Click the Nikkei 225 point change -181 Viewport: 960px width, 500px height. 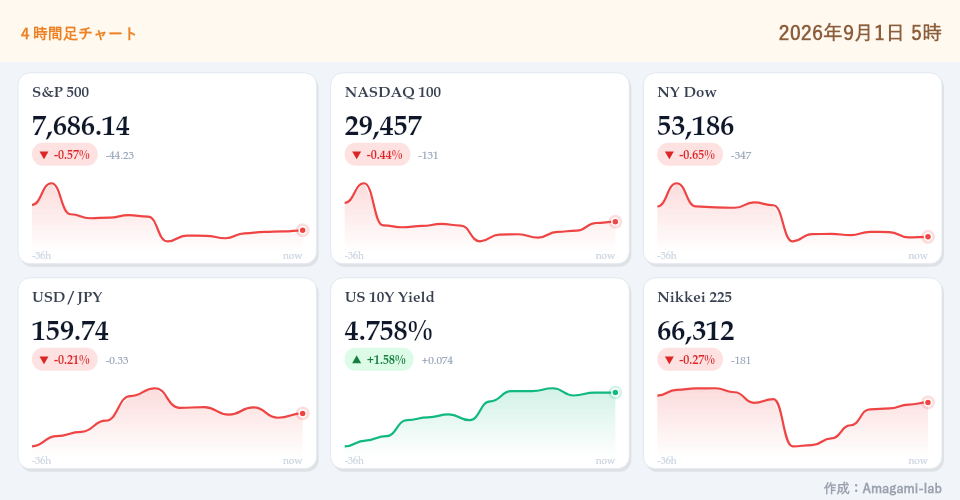741,360
